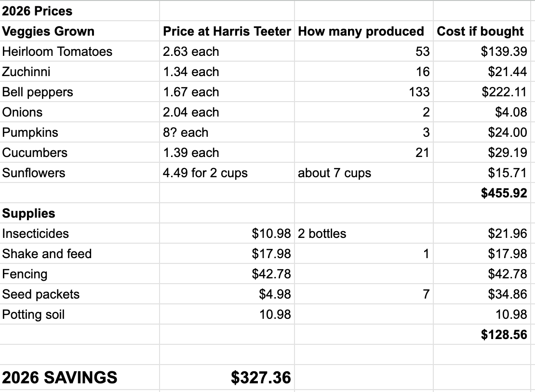Select the supplies total cell $128.56

click(x=482, y=334)
